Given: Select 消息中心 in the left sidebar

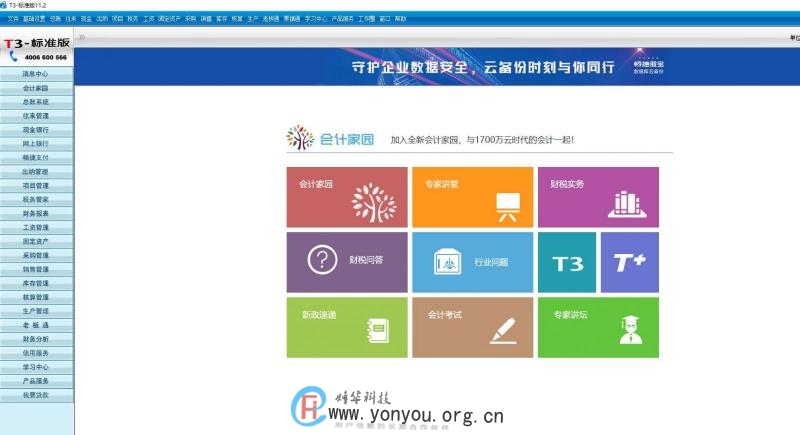Looking at the screenshot, I should [x=36, y=74].
